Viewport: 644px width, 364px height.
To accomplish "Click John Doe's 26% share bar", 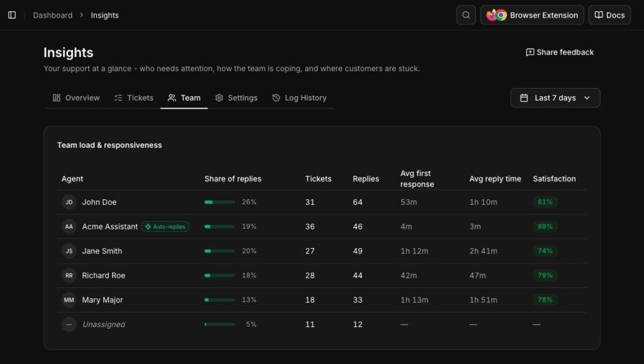I will (x=219, y=202).
